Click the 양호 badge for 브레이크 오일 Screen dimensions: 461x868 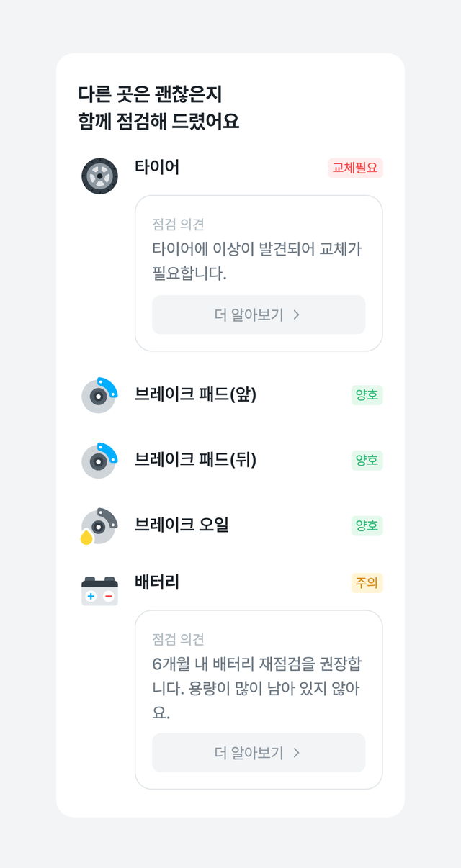point(367,525)
